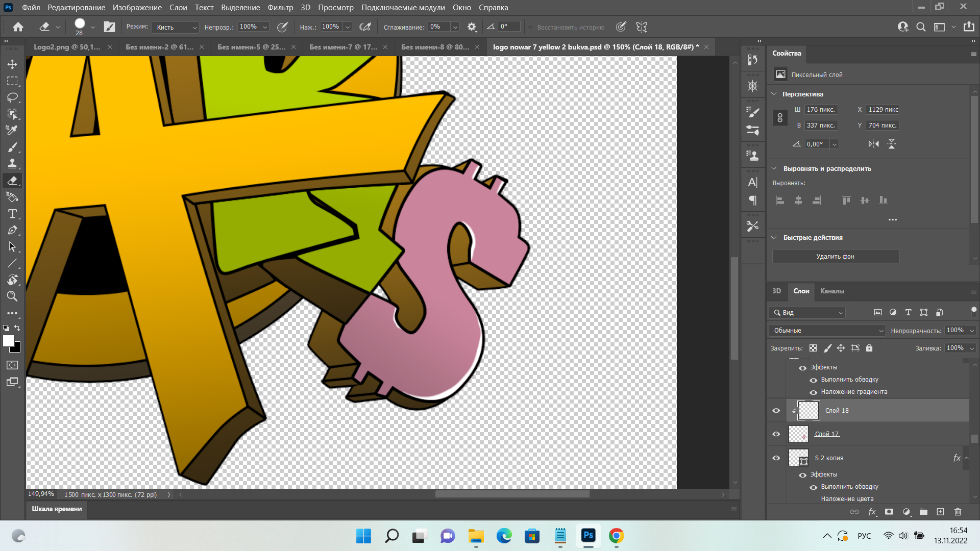Select the Lasso tool
The width and height of the screenshot is (980, 551).
click(x=12, y=97)
